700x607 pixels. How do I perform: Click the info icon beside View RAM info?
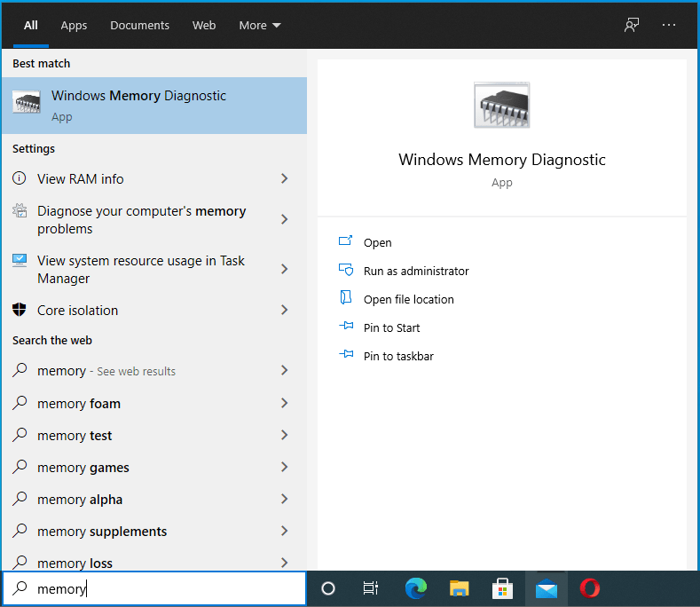(x=20, y=178)
